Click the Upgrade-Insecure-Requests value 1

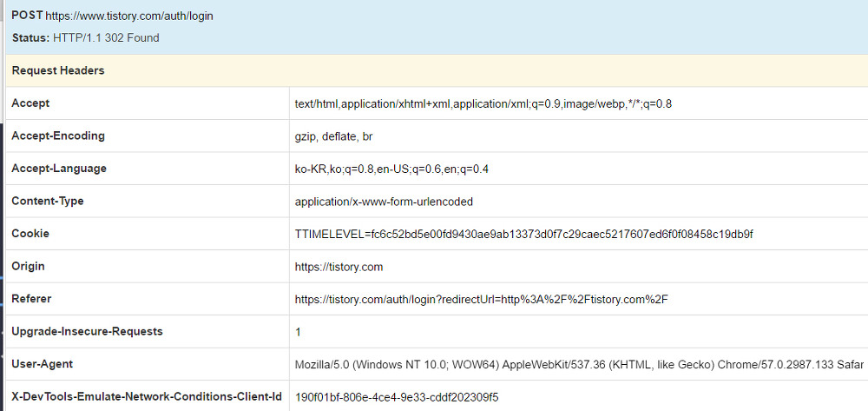point(298,332)
